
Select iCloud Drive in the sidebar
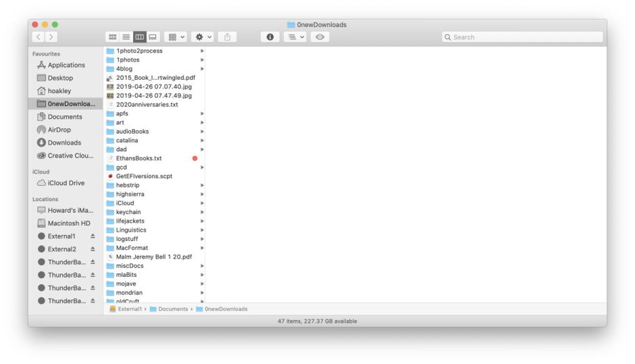click(66, 183)
